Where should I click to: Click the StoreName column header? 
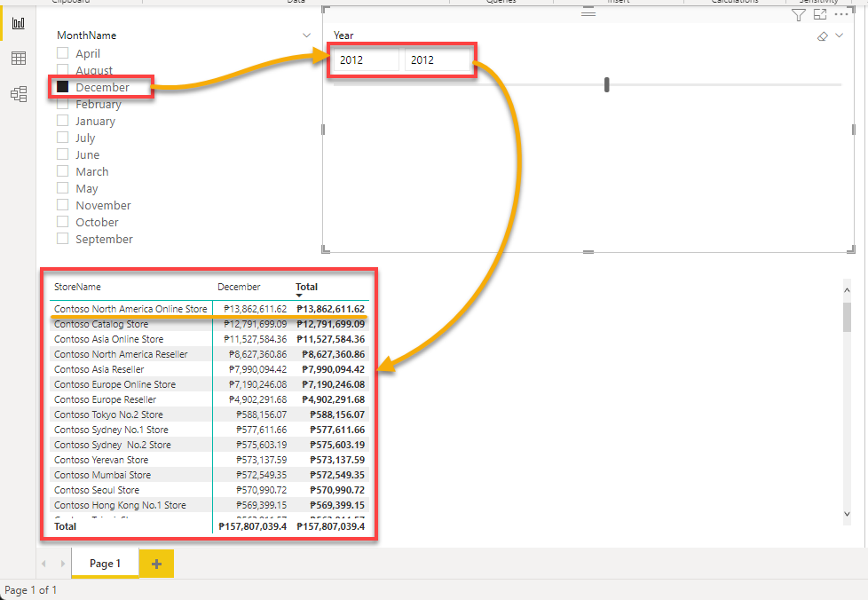(77, 287)
